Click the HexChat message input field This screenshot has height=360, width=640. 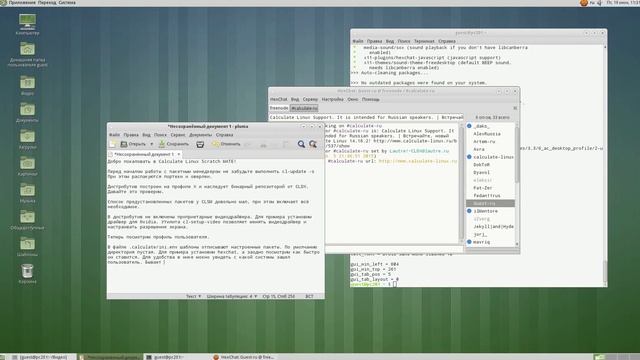pos(393,249)
